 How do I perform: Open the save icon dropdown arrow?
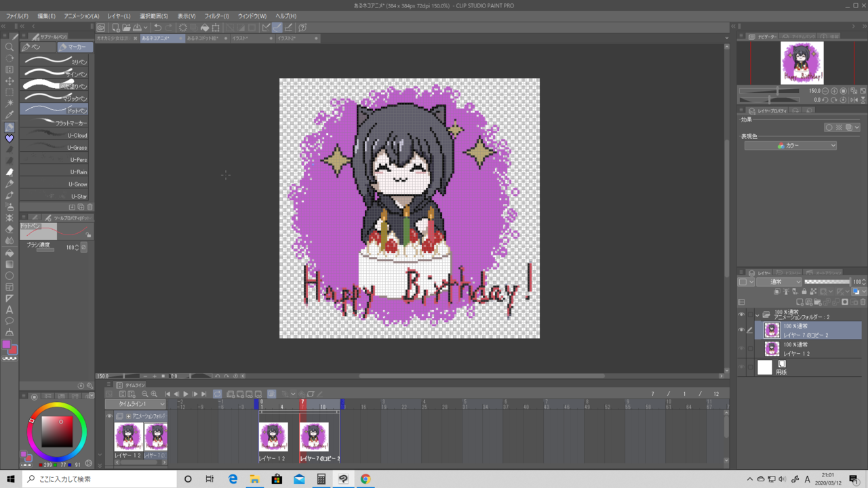146,28
